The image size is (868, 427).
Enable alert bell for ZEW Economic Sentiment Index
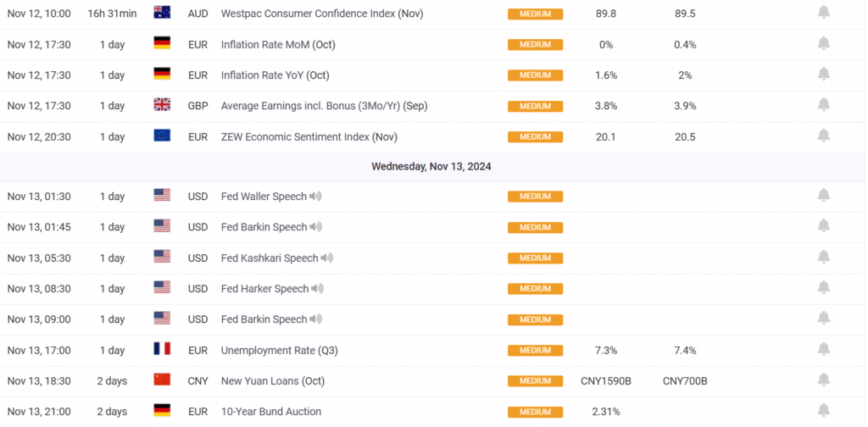tap(823, 136)
